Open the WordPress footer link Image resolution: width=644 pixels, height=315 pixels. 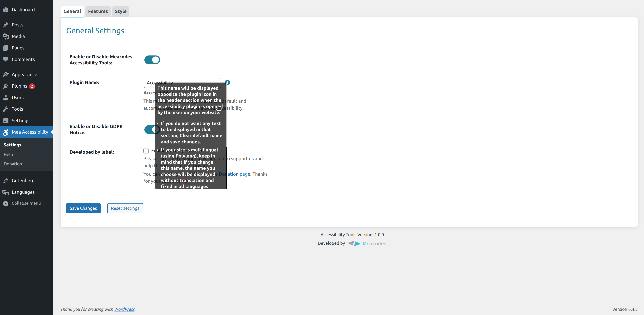point(124,309)
